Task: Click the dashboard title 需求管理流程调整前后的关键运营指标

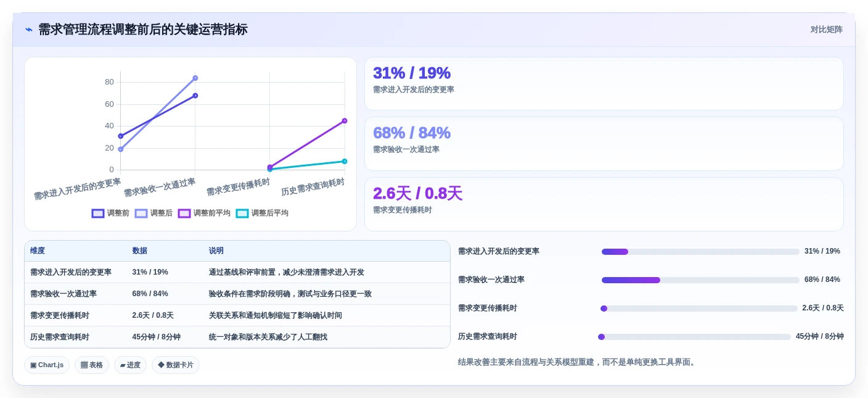Action: click(143, 30)
